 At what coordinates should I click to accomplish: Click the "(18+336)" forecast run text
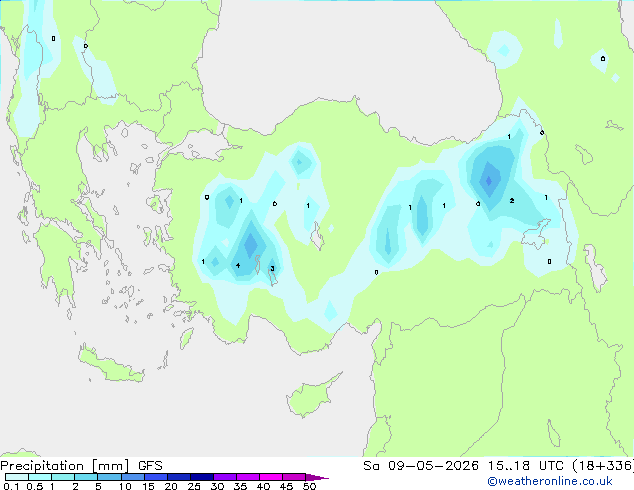pos(603,466)
